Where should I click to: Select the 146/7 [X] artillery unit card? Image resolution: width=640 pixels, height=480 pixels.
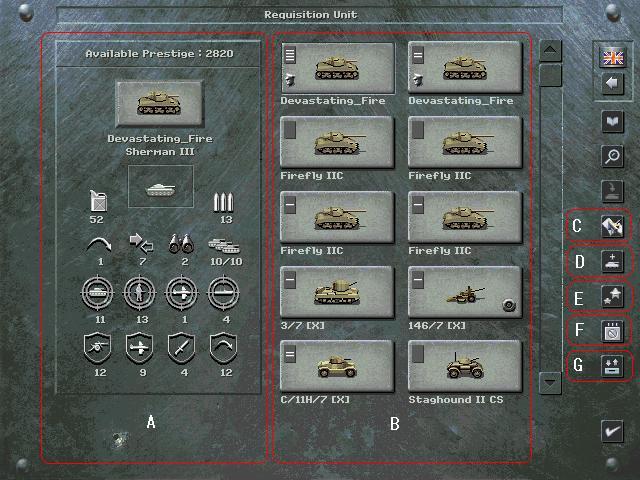(465, 292)
